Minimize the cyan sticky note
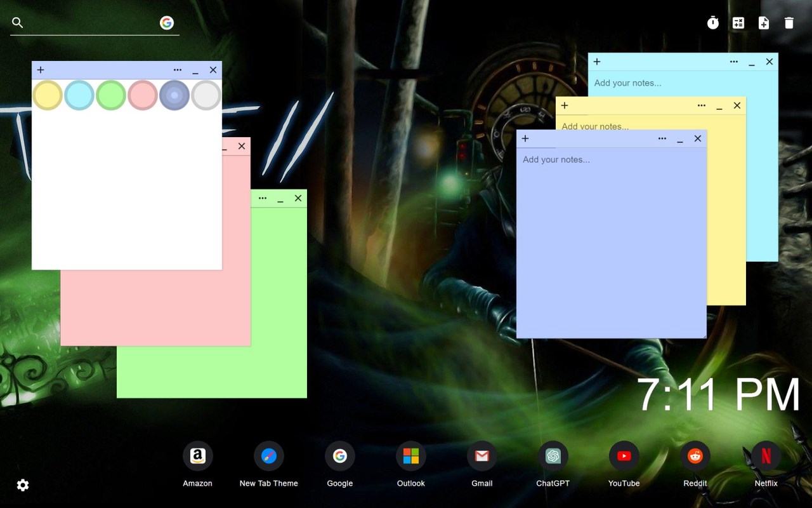This screenshot has width=812, height=508. coord(752,63)
